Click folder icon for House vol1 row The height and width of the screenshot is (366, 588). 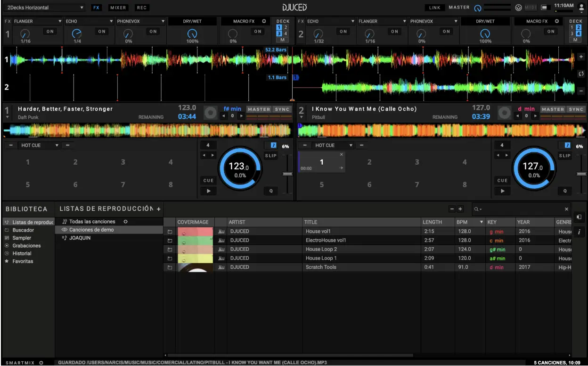click(170, 232)
